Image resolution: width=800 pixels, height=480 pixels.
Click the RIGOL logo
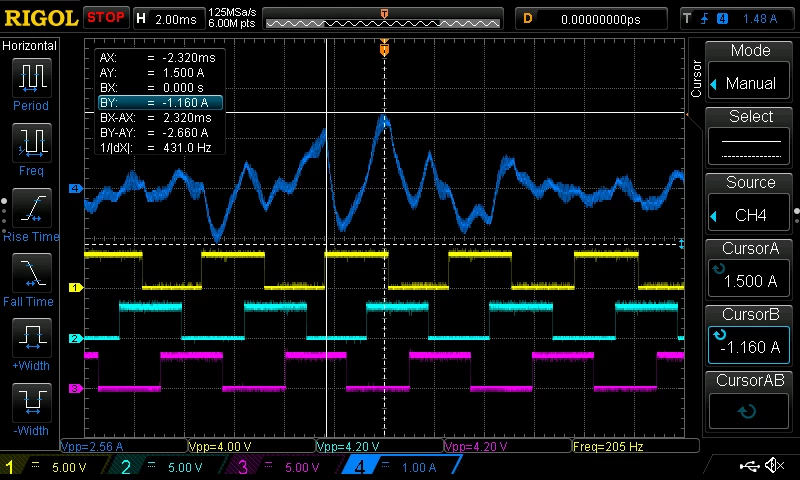pyautogui.click(x=41, y=18)
